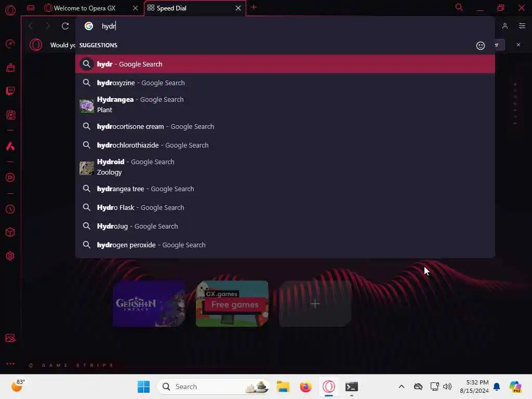
Task: Open the Opera main menu logo
Action: point(10,10)
